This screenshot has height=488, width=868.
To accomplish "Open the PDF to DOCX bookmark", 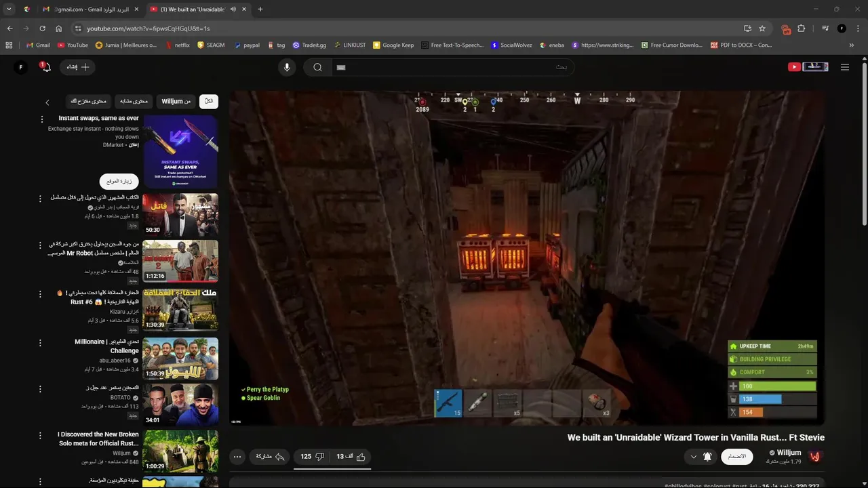I will pyautogui.click(x=741, y=45).
